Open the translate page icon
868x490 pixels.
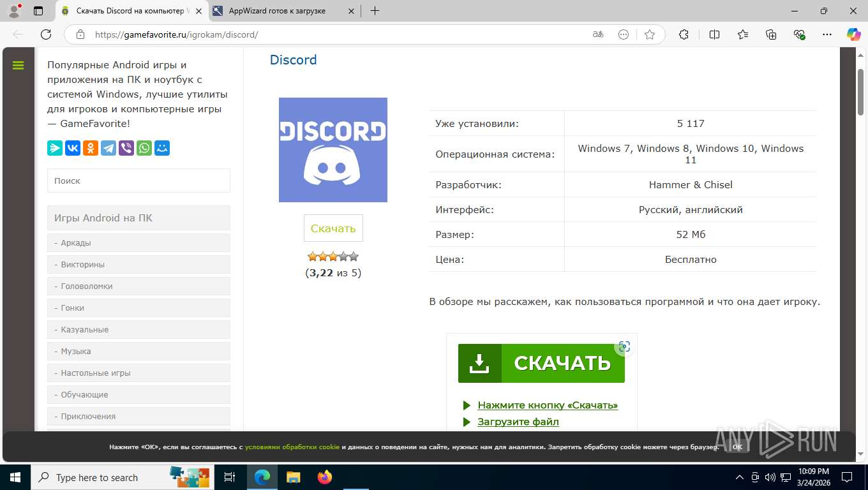(598, 34)
